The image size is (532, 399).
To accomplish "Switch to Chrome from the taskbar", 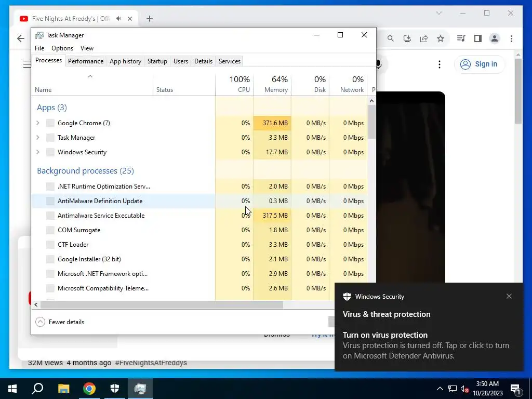I will pyautogui.click(x=89, y=389).
